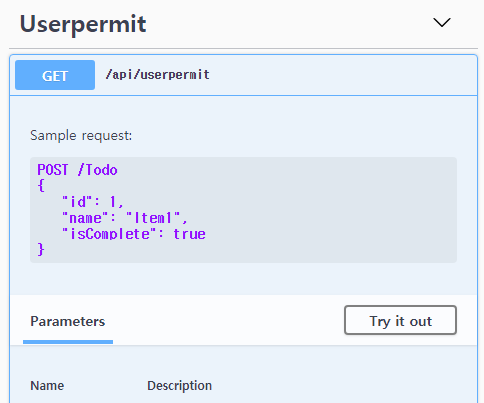The height and width of the screenshot is (403, 484).
Task: Click the Sample request label
Action: tap(81, 136)
